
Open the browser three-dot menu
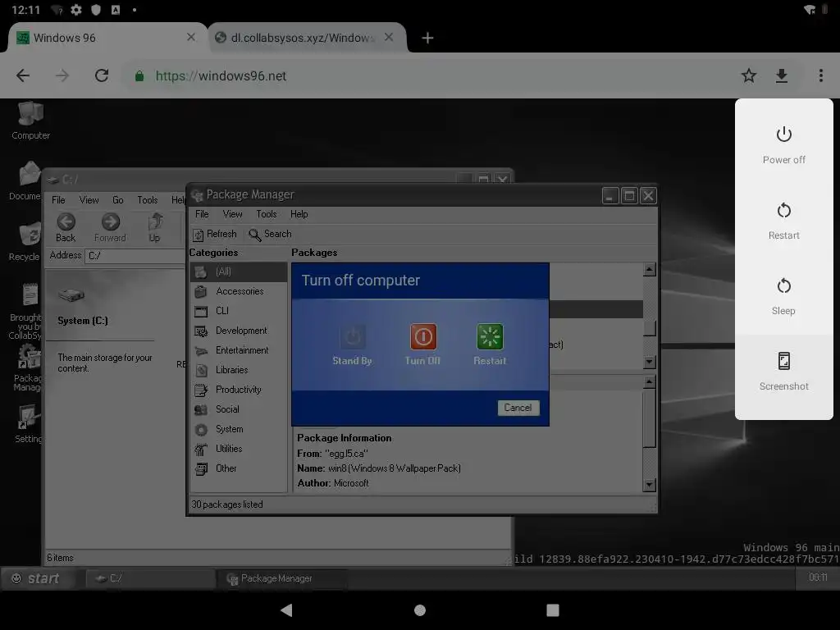click(820, 75)
